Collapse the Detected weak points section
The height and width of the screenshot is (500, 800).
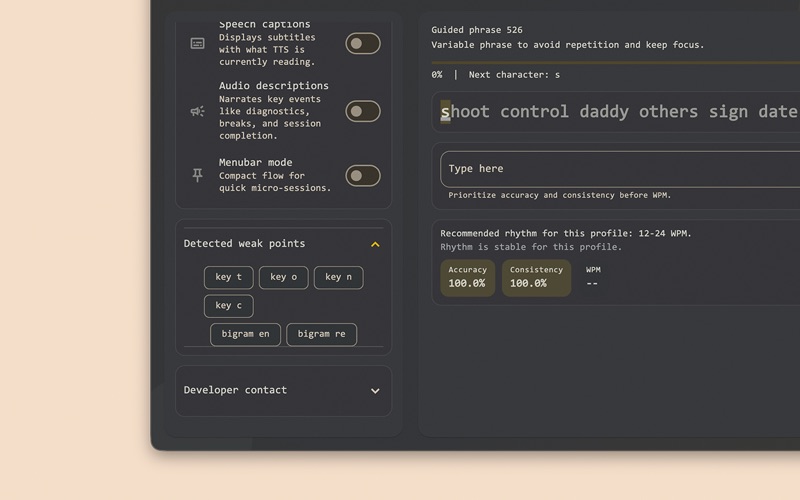pos(375,244)
